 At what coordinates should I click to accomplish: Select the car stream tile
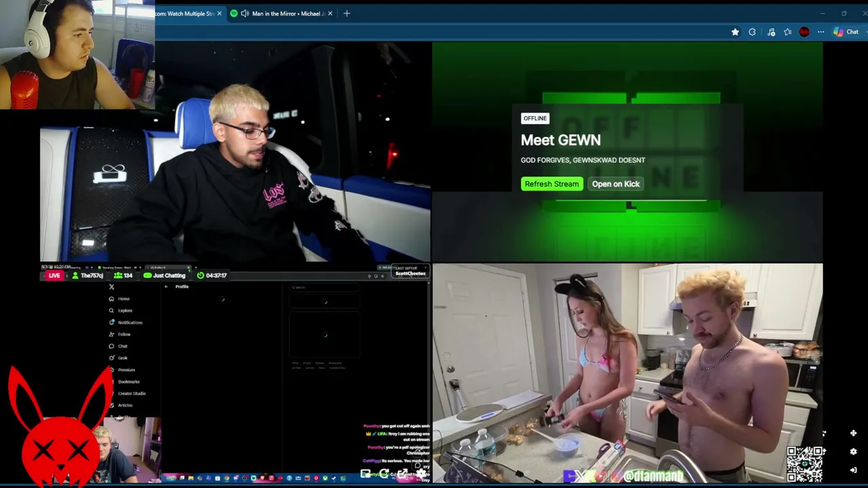(x=235, y=152)
